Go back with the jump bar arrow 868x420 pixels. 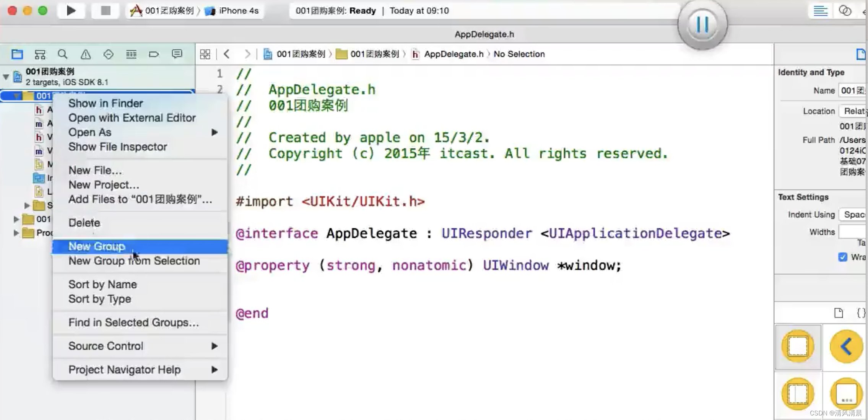(x=227, y=54)
